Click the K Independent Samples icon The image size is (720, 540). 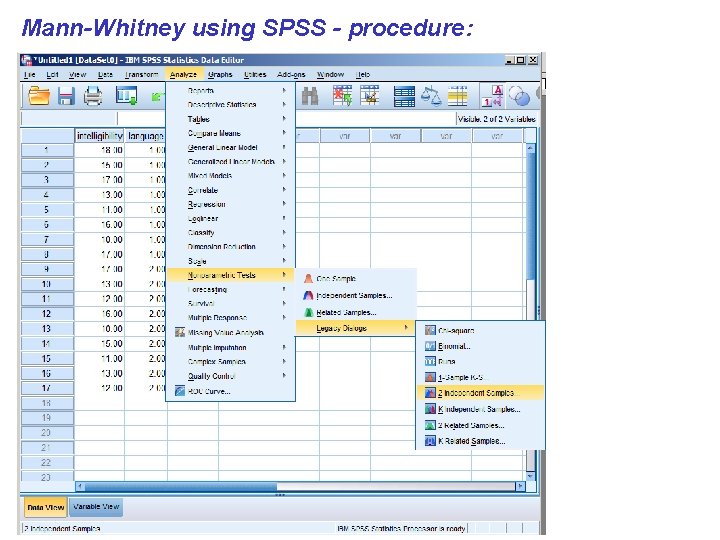click(x=430, y=409)
